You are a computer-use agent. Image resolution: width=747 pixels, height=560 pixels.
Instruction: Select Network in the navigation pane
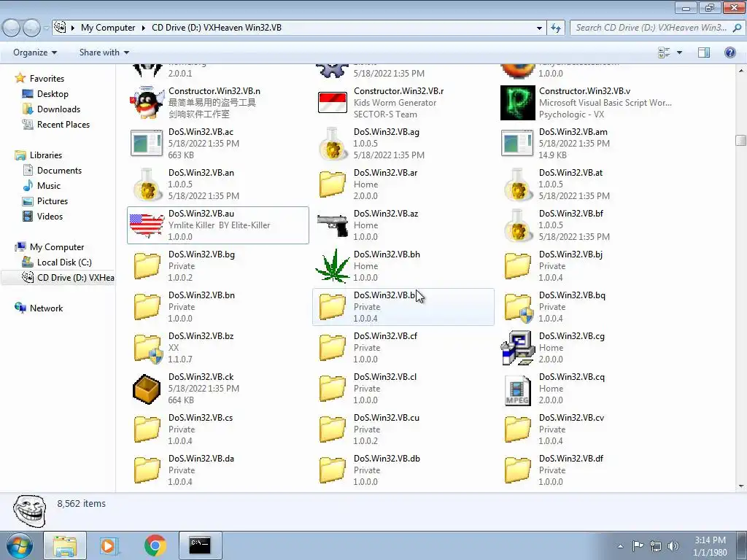point(46,308)
